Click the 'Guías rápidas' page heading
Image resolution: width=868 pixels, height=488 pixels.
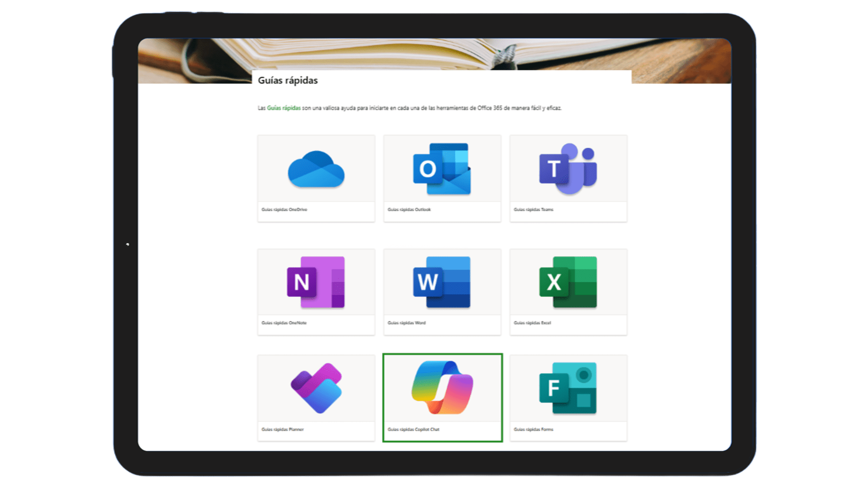[288, 80]
